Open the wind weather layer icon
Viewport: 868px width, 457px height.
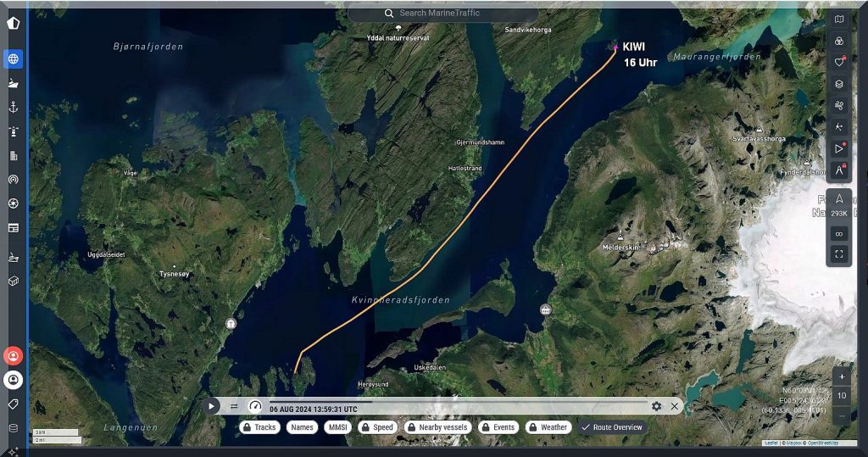click(838, 105)
